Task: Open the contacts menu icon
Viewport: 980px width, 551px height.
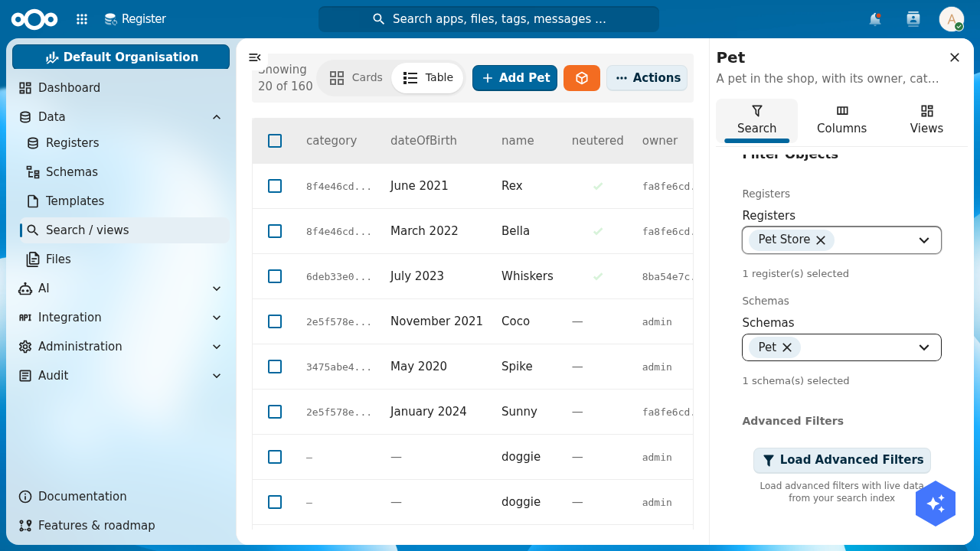Action: tap(913, 19)
